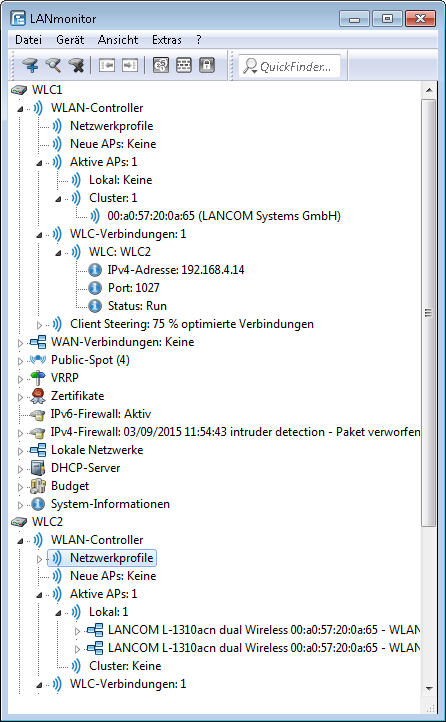
Task: Open the Datei menu
Action: pos(28,40)
